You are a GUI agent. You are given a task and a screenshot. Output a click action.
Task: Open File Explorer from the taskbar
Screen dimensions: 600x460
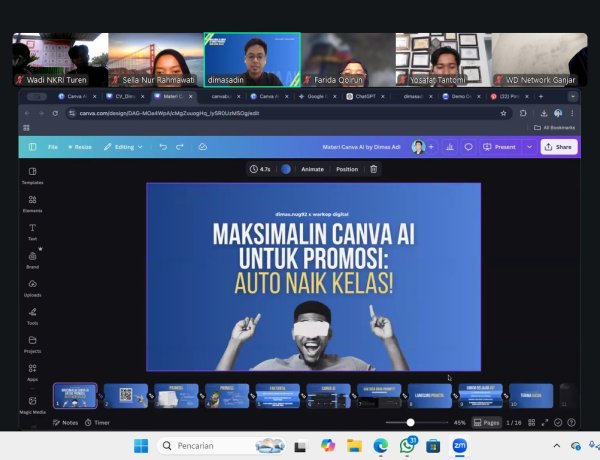point(354,446)
